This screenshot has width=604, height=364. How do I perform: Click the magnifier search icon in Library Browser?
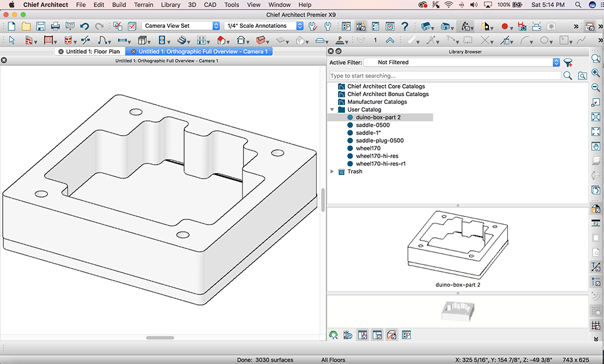(567, 76)
